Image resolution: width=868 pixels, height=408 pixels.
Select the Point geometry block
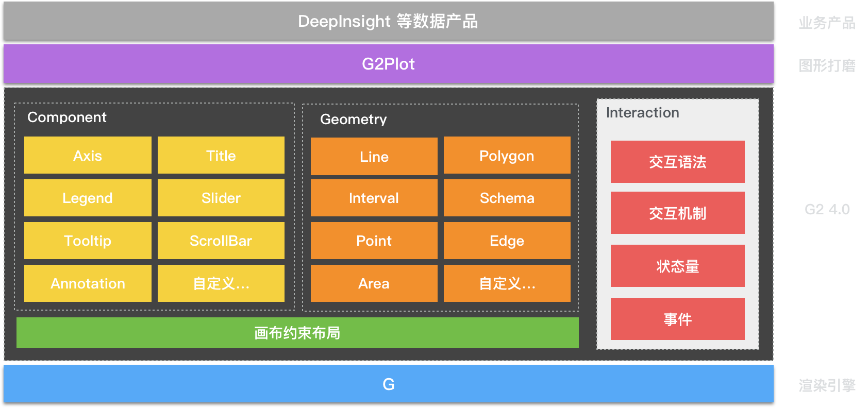pos(374,241)
